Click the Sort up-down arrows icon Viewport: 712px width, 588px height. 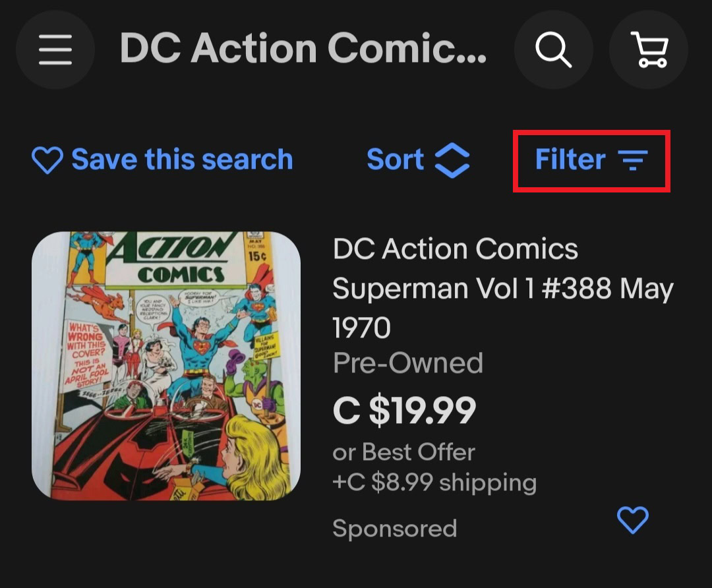[x=452, y=160]
